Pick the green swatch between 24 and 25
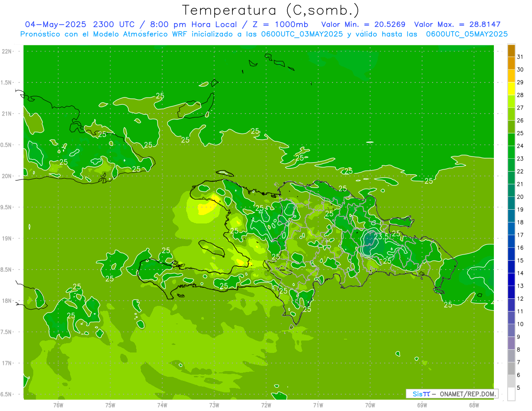Screen dimensions: 532x411 click(511, 140)
